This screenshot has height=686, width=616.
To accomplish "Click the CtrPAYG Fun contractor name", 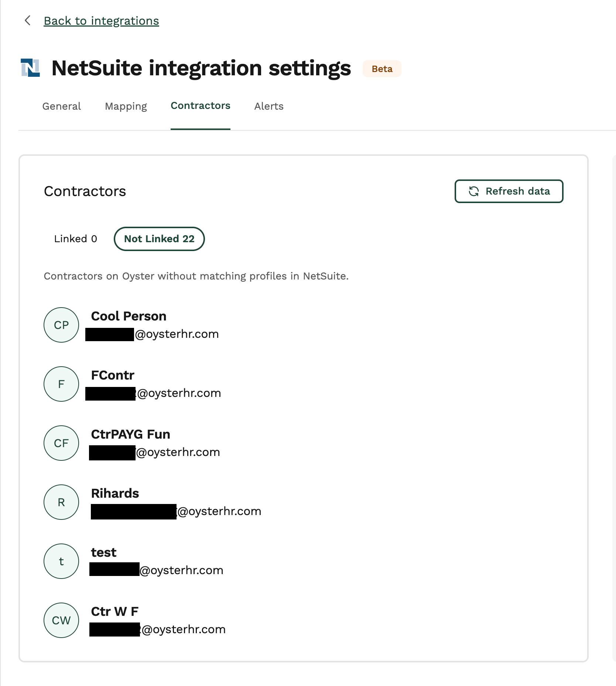I will pyautogui.click(x=131, y=435).
